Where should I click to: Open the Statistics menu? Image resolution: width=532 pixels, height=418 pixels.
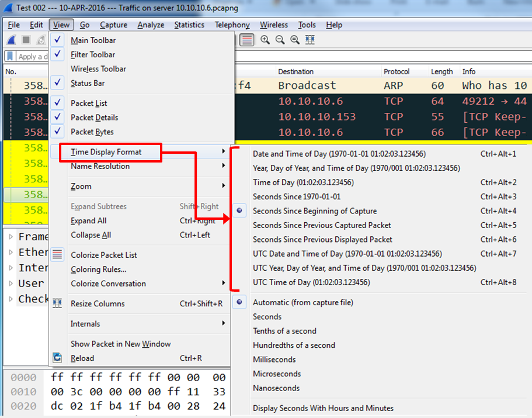(189, 25)
